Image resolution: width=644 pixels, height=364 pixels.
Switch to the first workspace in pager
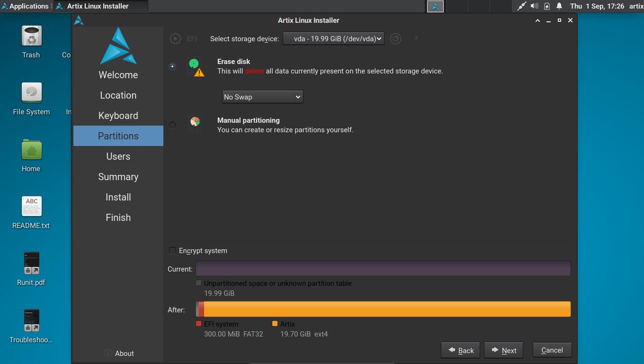pos(435,6)
